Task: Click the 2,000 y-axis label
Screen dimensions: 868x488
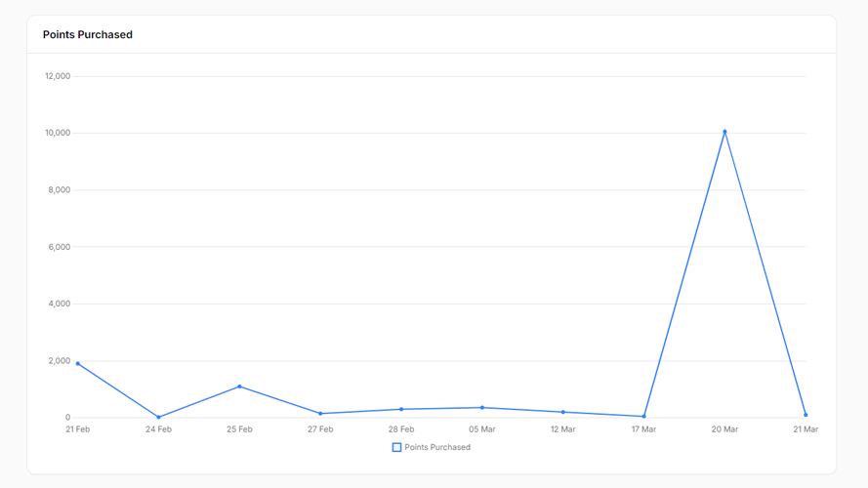Action: click(x=60, y=361)
